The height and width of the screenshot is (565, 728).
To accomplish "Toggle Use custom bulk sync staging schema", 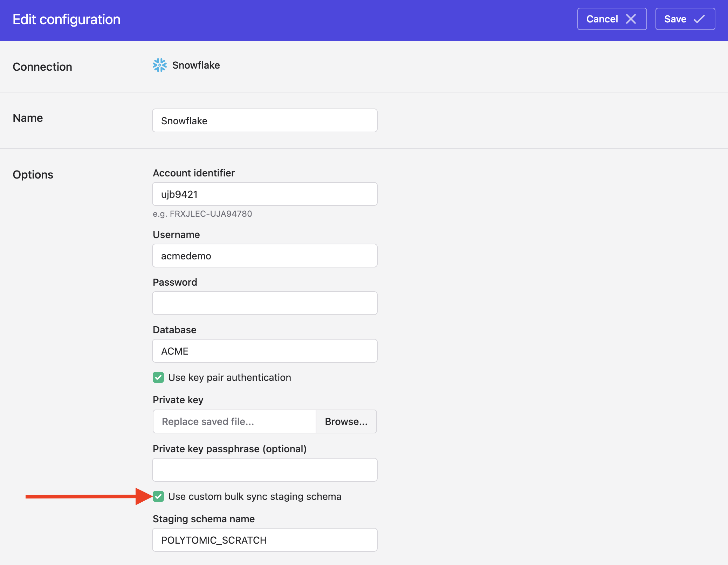I will 158,496.
